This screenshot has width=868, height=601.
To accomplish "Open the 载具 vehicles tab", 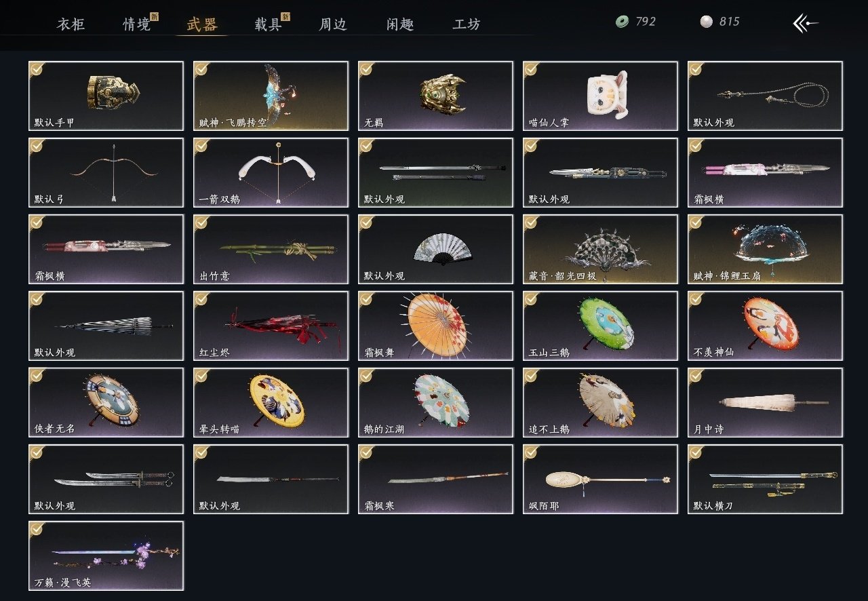I will 268,24.
